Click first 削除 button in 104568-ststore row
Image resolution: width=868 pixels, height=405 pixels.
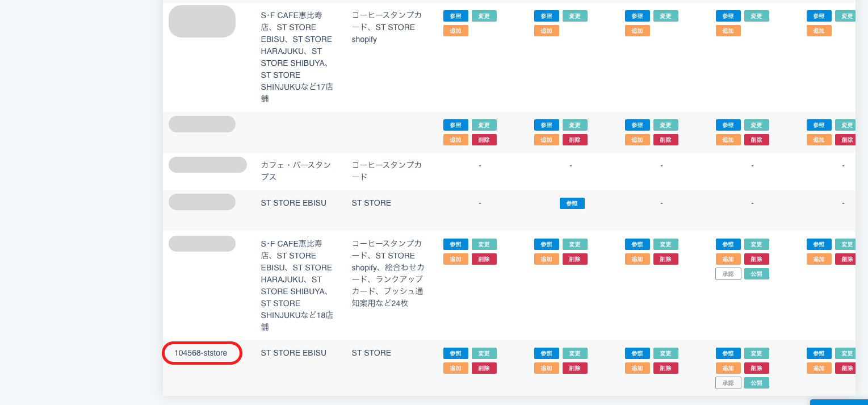click(x=484, y=368)
